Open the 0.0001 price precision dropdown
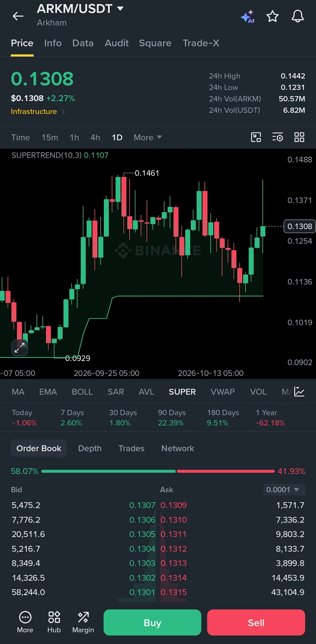 (284, 490)
